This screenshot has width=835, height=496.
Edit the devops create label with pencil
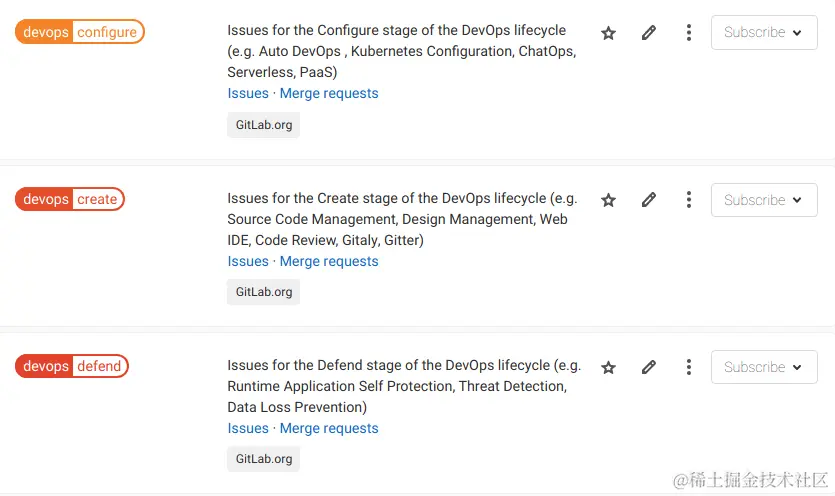(649, 200)
